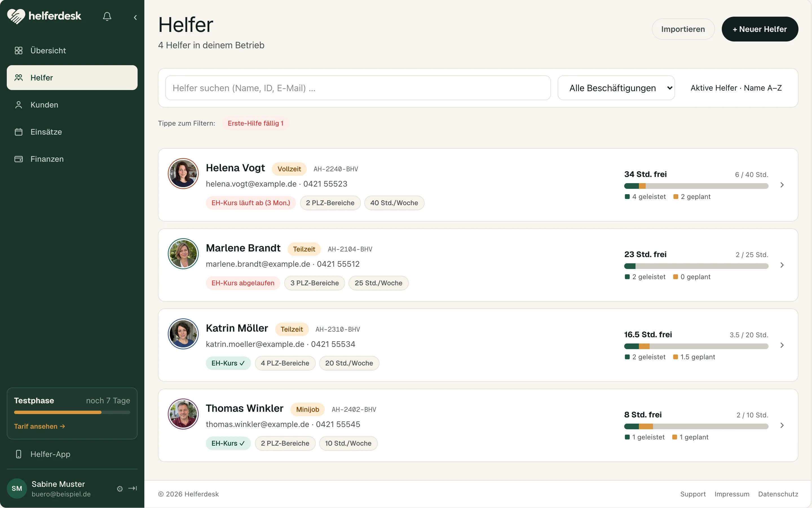This screenshot has height=508, width=812.
Task: Expand Helena Vogt's row chevron
Action: (x=782, y=185)
